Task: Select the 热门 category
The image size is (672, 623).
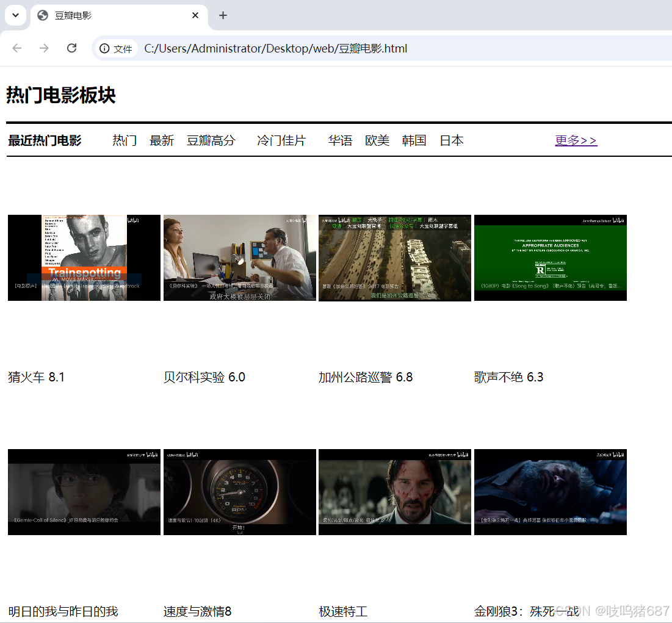Action: click(125, 140)
